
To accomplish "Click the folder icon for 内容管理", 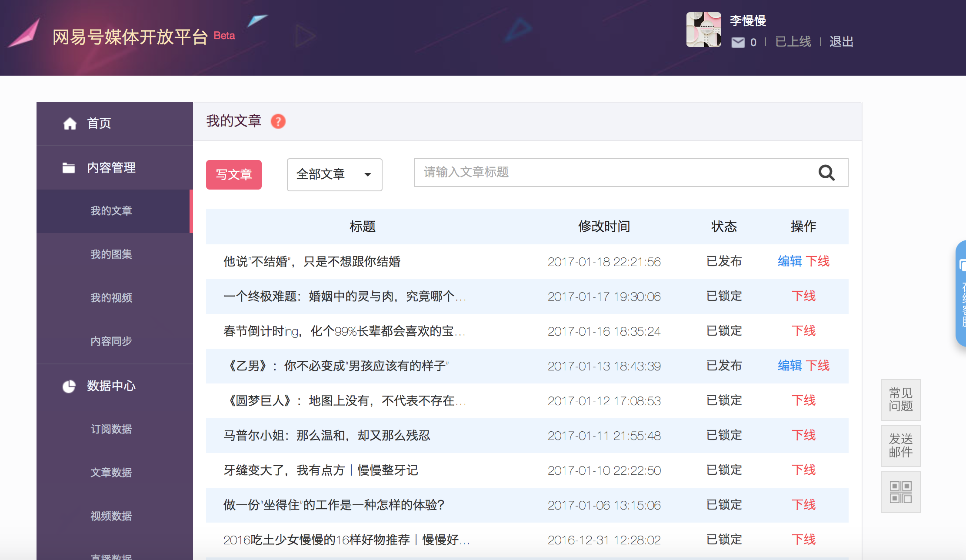I will [69, 167].
